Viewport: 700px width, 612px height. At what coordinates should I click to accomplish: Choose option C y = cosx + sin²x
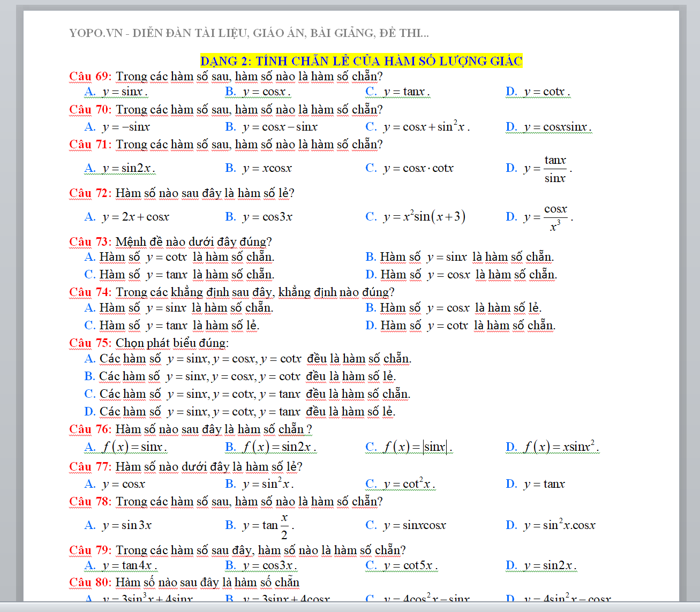pyautogui.click(x=418, y=127)
